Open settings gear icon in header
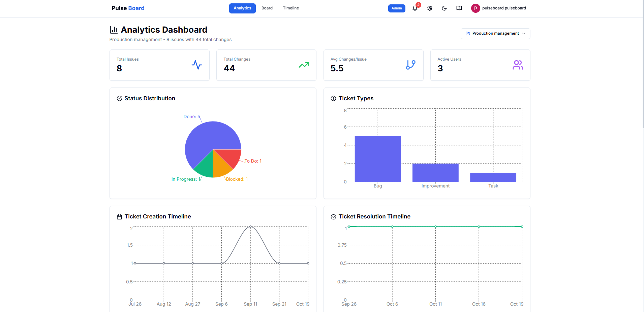The height and width of the screenshot is (312, 644). click(x=430, y=8)
